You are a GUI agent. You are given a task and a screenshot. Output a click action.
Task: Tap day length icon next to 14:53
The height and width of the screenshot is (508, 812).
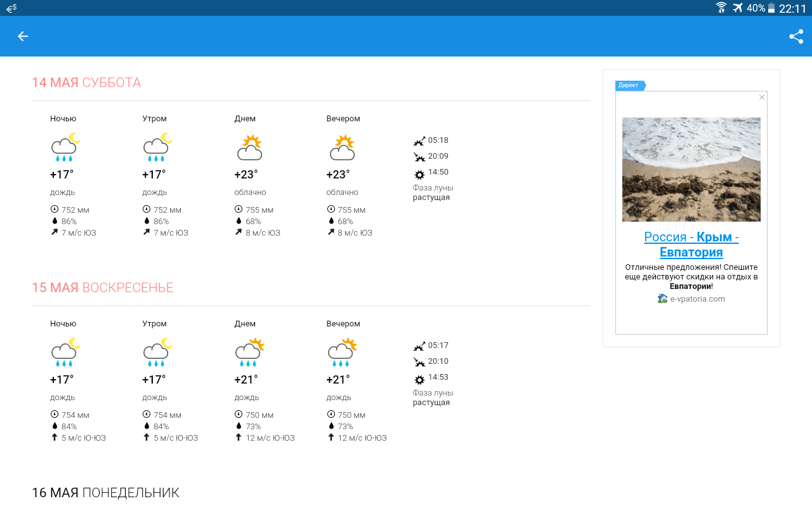pyautogui.click(x=419, y=380)
